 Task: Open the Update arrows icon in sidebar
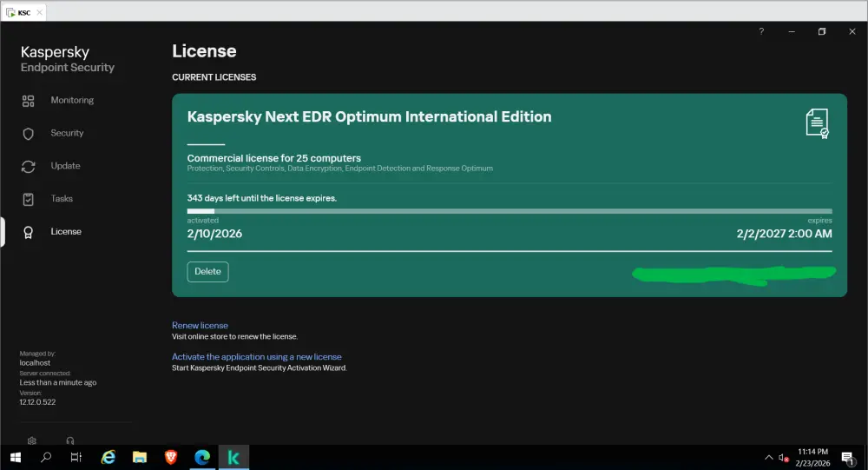(29, 166)
